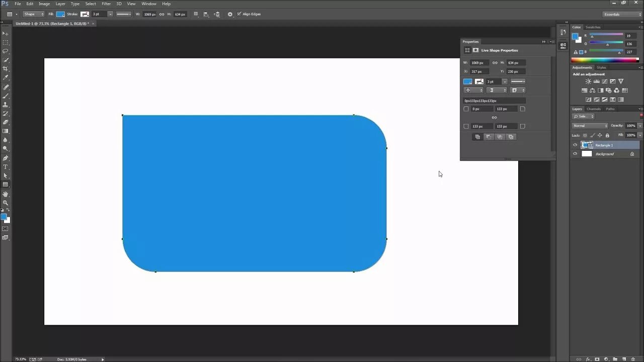Viewport: 644px width, 362px height.
Task: Hide the Background layer visibility eye
Action: (x=575, y=153)
